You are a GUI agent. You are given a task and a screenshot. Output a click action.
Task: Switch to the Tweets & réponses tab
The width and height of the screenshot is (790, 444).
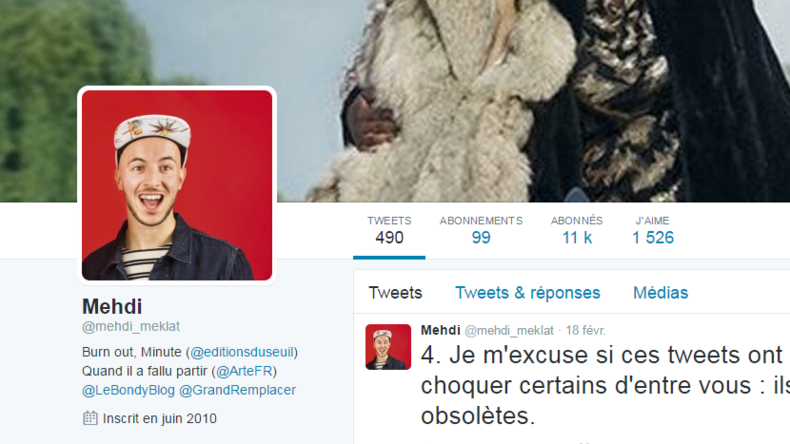(x=528, y=293)
